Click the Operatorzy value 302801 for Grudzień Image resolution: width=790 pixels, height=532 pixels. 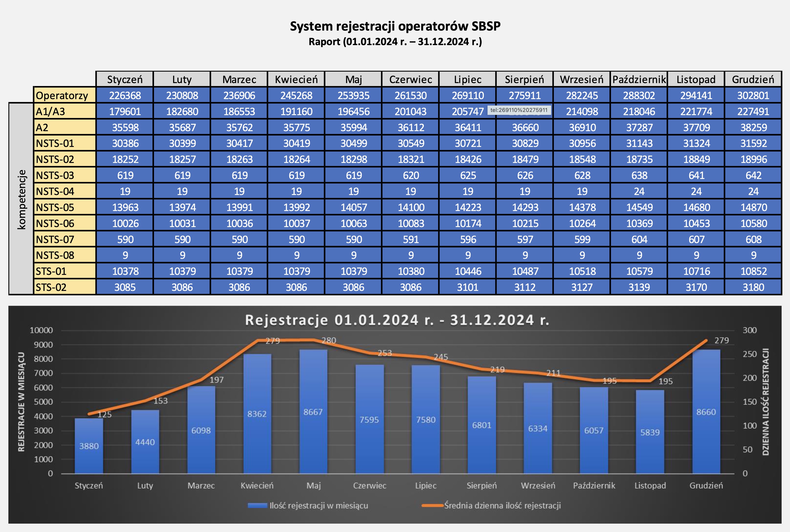tap(753, 95)
